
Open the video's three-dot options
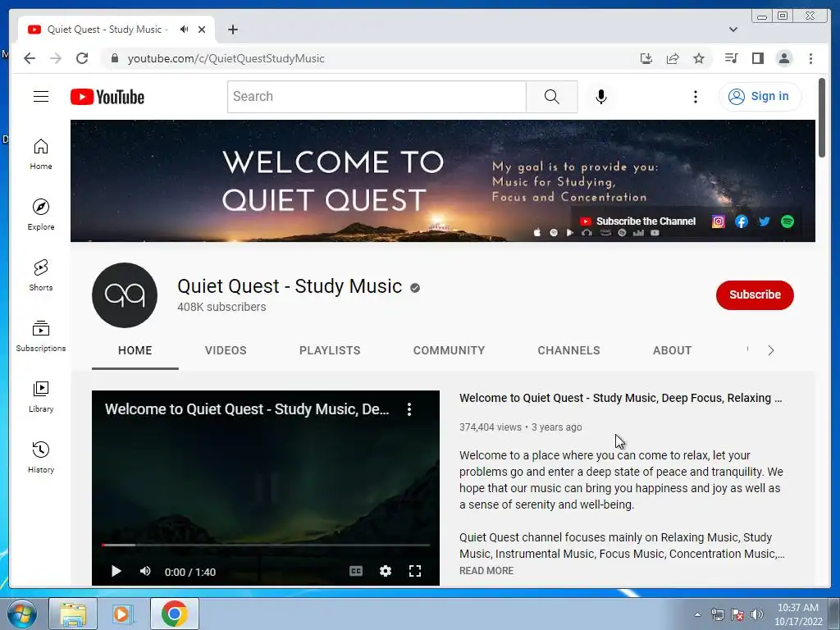coord(409,409)
